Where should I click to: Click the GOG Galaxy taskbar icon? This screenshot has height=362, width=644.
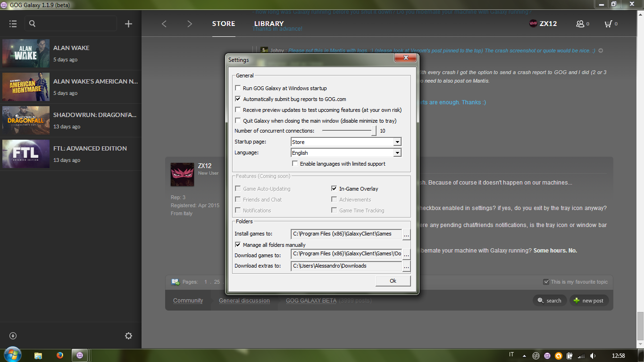[x=80, y=355]
